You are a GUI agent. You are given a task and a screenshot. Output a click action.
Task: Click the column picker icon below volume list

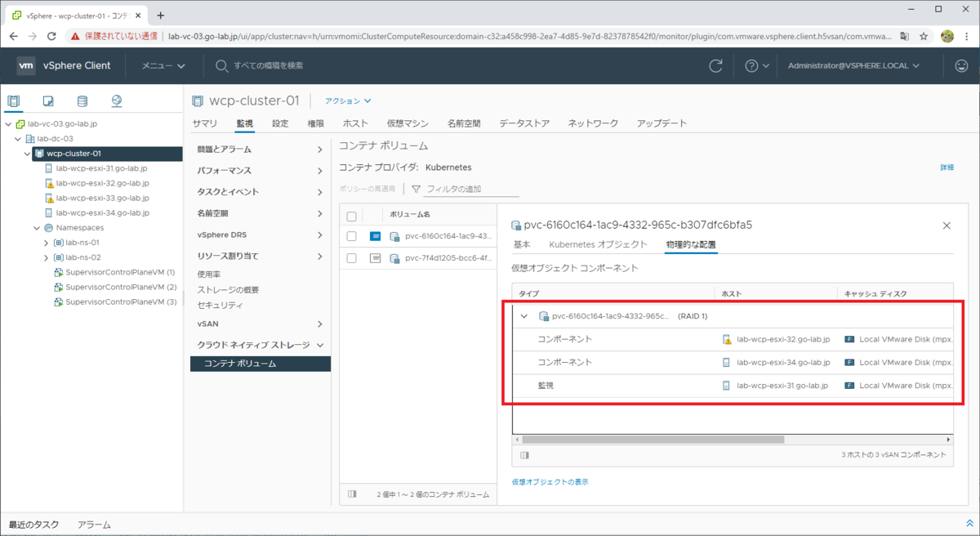click(352, 494)
